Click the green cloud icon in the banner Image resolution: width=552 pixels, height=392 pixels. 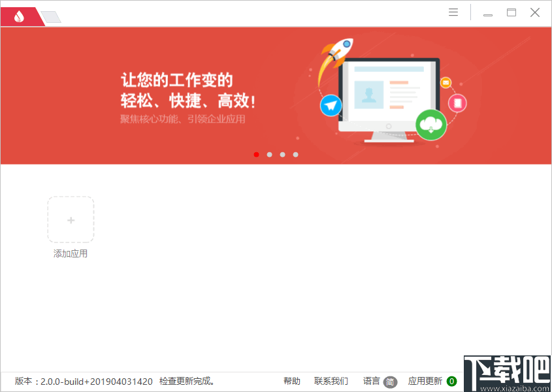tap(430, 125)
